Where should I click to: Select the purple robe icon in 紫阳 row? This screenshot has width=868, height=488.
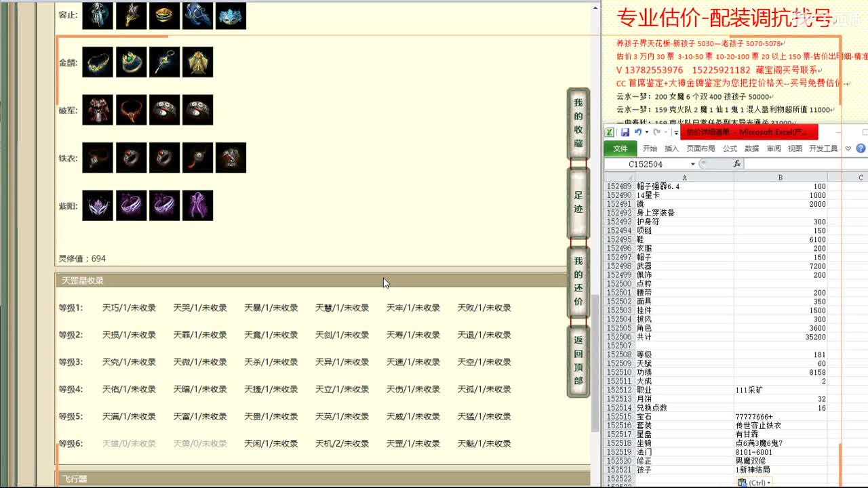[x=197, y=205]
